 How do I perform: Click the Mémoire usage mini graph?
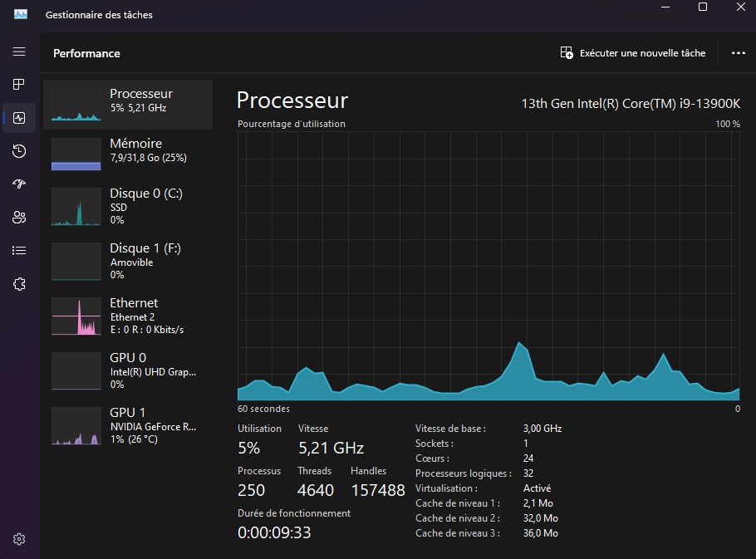point(76,154)
